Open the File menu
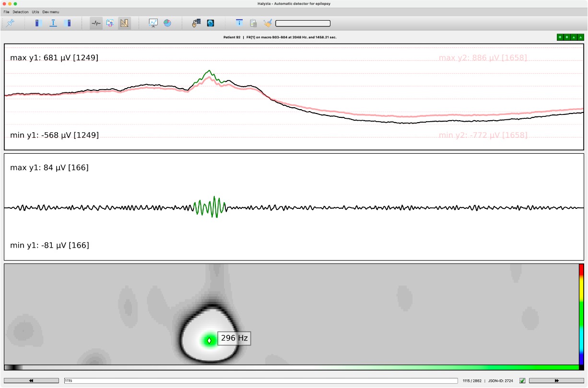The image size is (588, 388). coord(6,11)
